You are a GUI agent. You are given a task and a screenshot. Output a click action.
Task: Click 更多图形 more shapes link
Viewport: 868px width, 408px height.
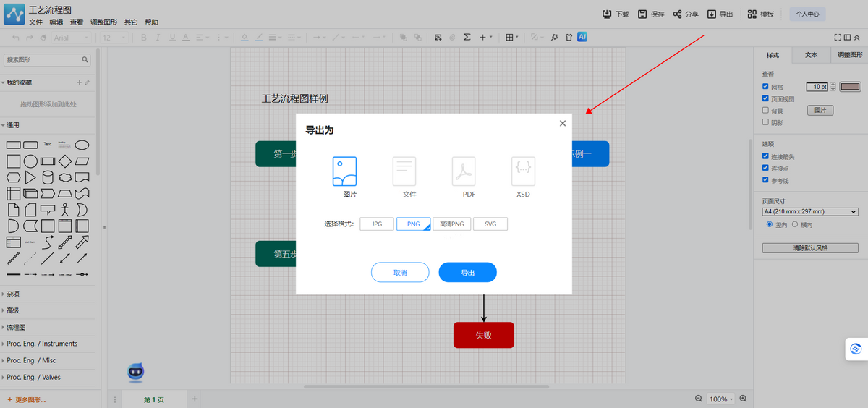pos(26,400)
